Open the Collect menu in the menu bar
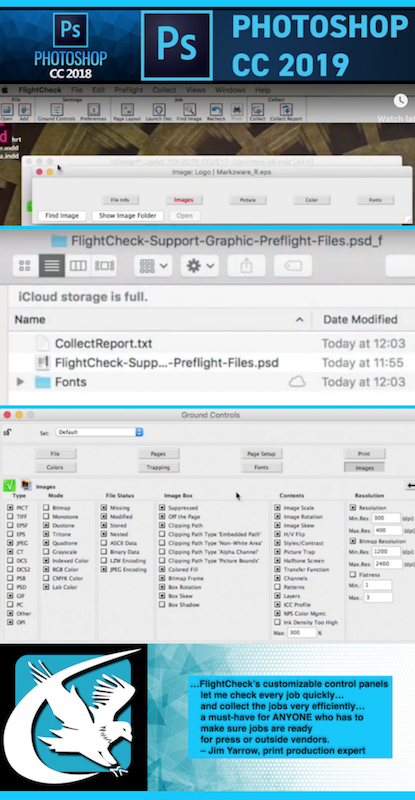Screen dimensions: 415x800 tap(164, 90)
